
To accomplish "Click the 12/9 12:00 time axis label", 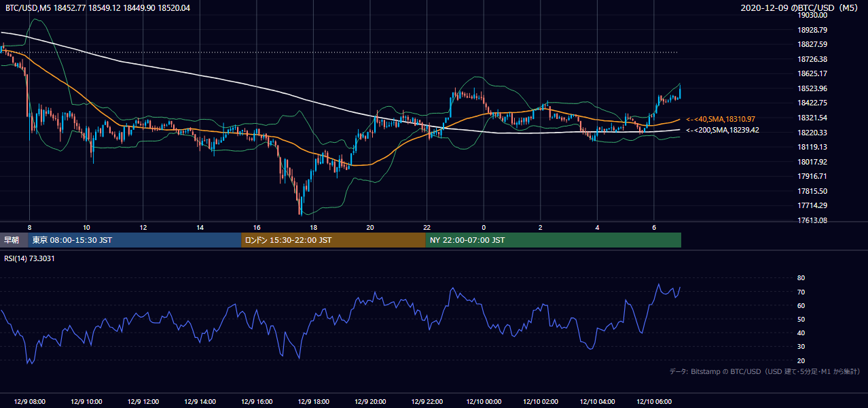I will pyautogui.click(x=143, y=402).
